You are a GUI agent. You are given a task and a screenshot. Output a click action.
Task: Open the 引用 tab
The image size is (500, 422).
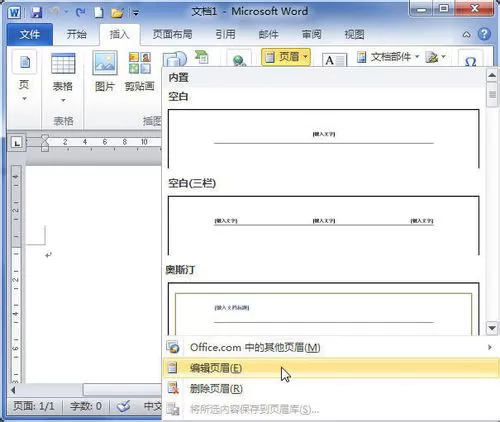pos(225,34)
